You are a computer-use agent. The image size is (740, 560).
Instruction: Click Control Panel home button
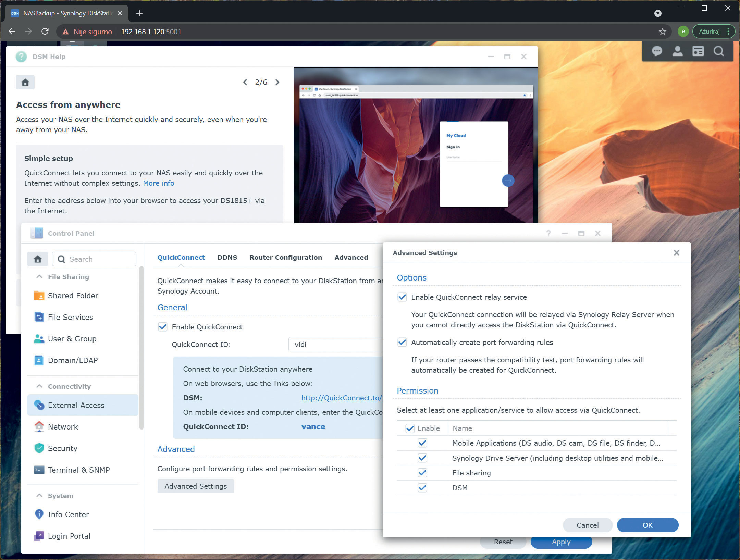pos(38,259)
